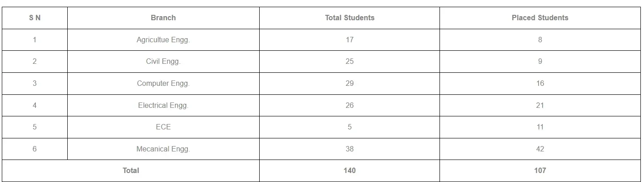Select Computer Engg. total students value 29
This screenshot has height=182, width=644.
click(349, 84)
